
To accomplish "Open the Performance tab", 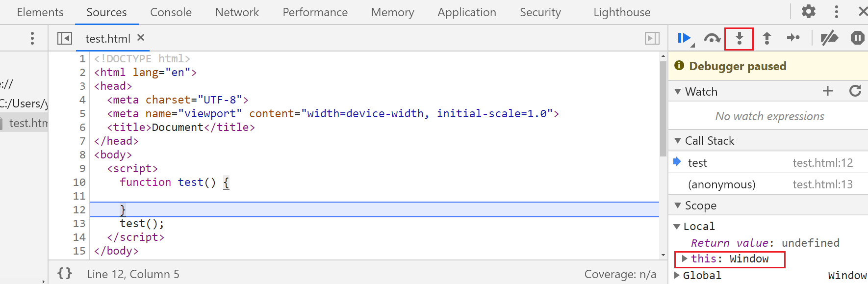I will (x=315, y=12).
